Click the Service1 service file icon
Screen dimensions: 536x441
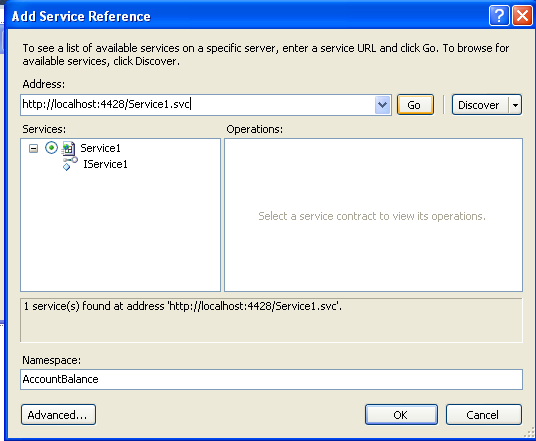pos(68,148)
